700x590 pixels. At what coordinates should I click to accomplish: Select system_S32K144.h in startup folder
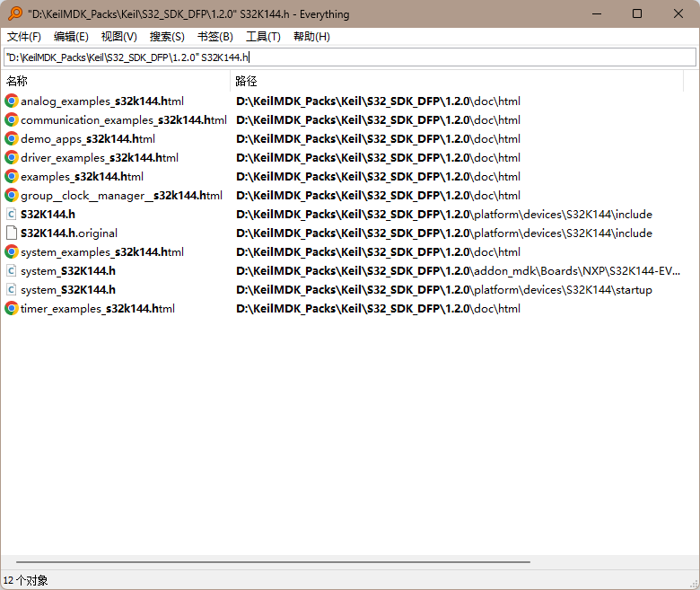pos(68,290)
